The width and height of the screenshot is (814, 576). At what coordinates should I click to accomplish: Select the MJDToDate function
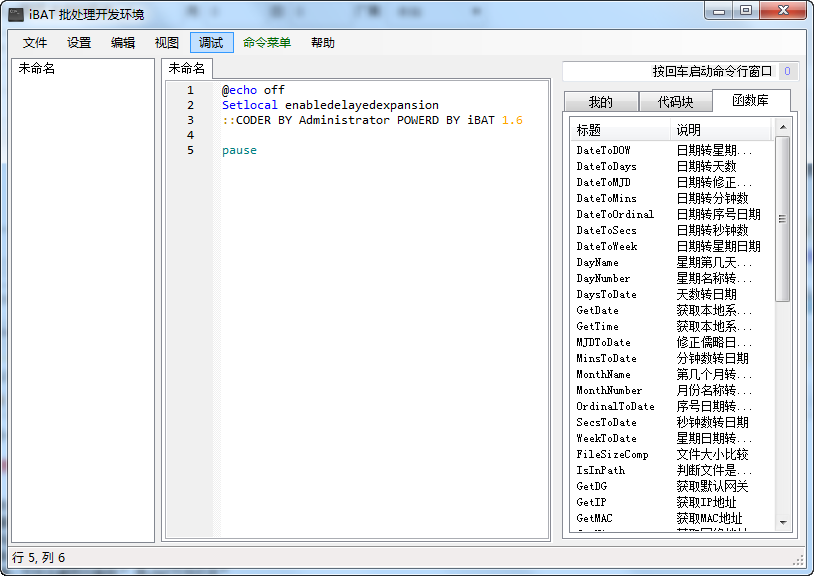click(603, 342)
